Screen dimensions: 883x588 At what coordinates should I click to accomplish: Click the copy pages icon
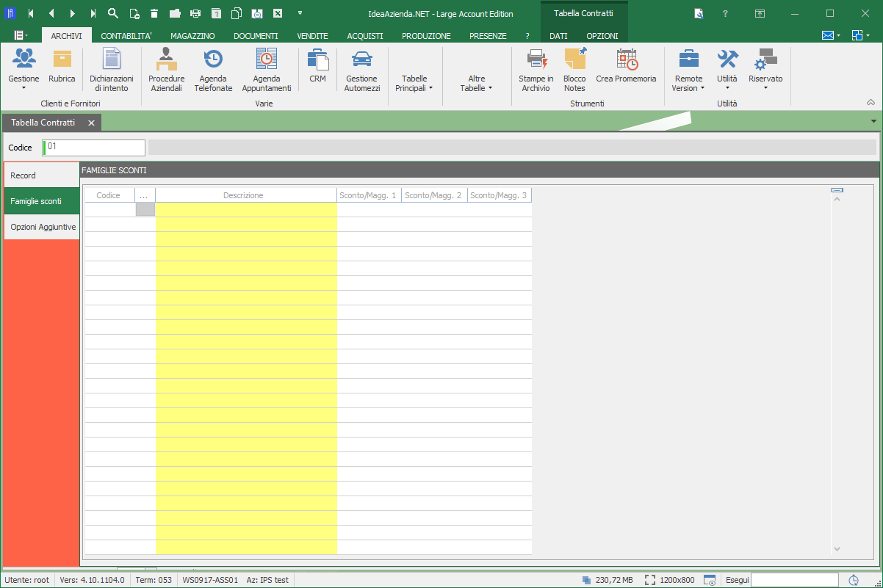[x=237, y=13]
